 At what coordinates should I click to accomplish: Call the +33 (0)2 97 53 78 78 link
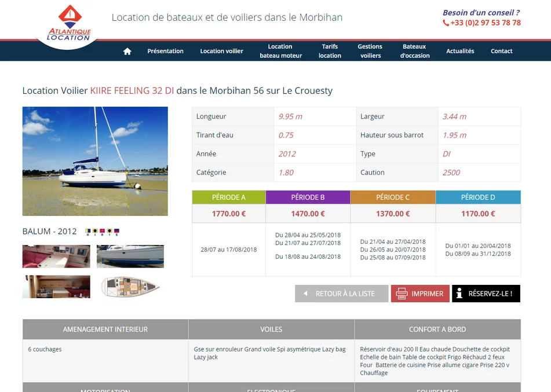click(x=486, y=23)
